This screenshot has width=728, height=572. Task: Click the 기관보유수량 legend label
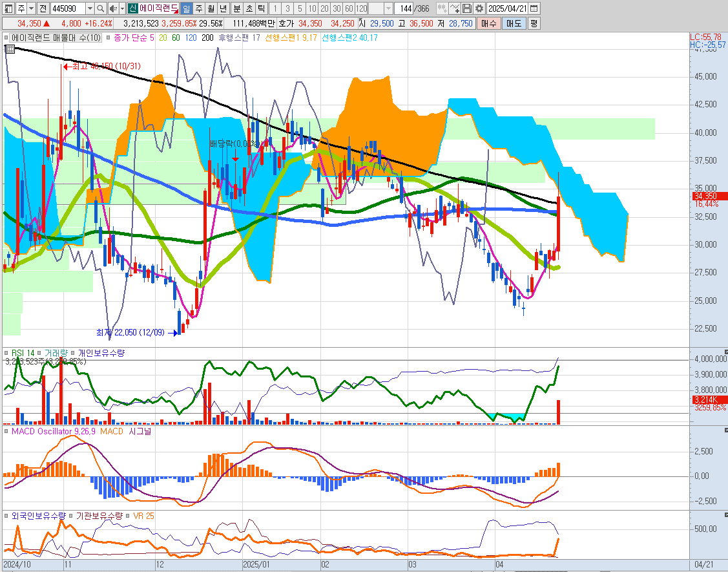point(99,516)
